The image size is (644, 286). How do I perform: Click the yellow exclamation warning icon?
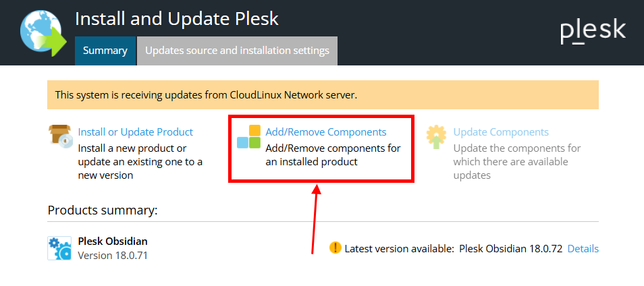pyautogui.click(x=336, y=248)
